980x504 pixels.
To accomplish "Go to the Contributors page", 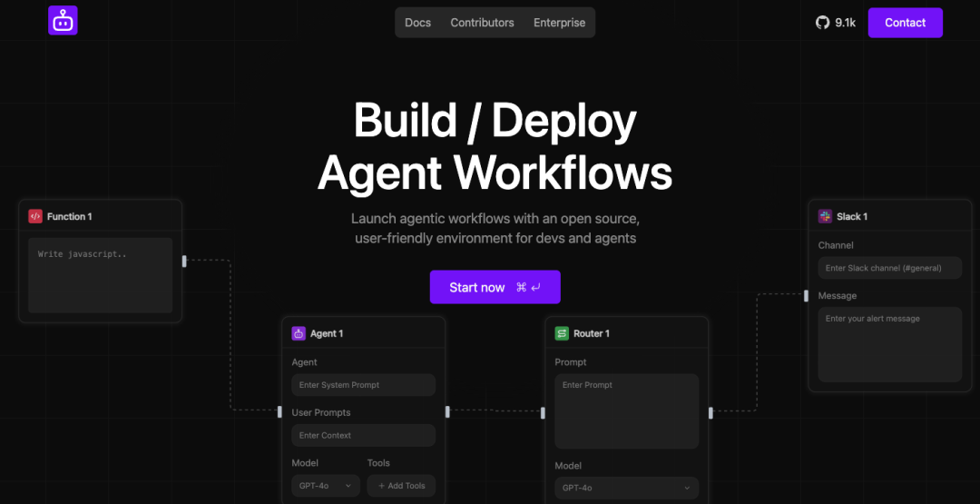I will click(482, 23).
